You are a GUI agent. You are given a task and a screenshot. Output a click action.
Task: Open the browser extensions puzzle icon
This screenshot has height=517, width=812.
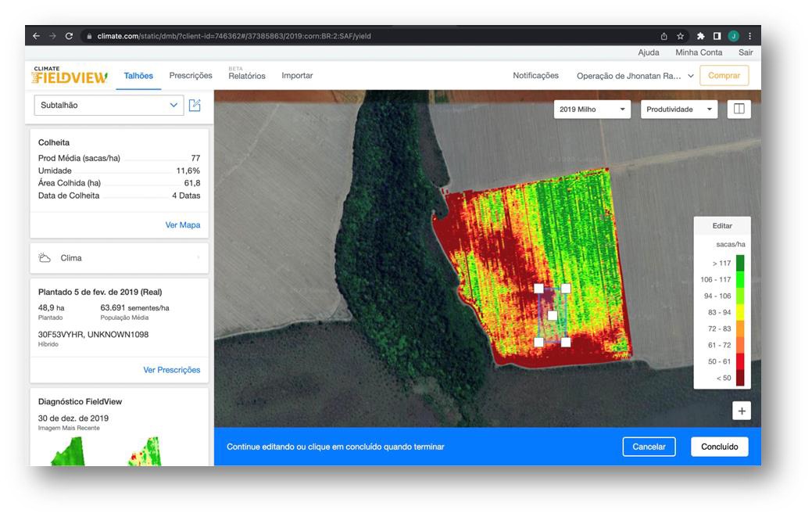tap(700, 36)
